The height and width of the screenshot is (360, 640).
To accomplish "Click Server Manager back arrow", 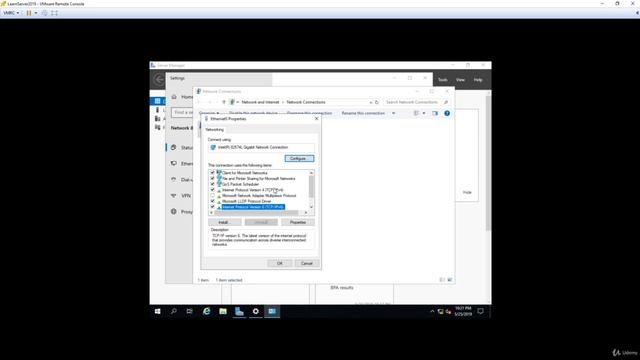I will pyautogui.click(x=159, y=79).
